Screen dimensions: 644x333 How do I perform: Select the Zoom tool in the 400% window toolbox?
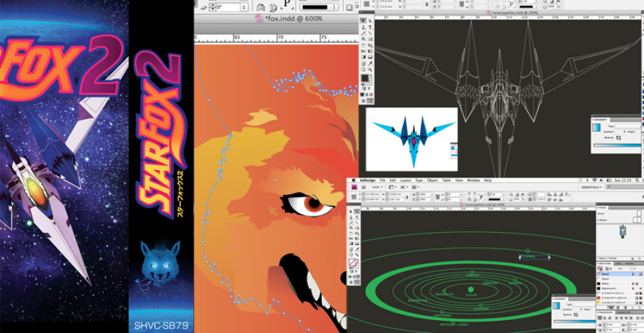pos(357,254)
